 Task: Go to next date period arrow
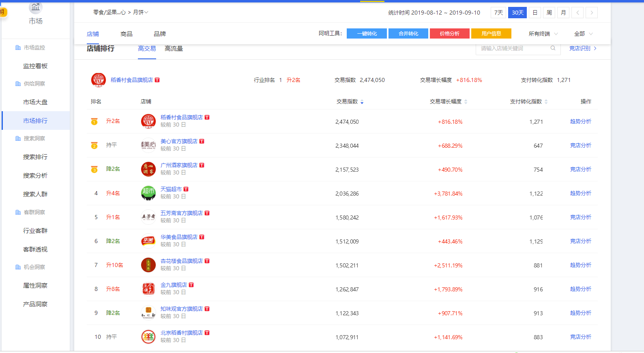coord(592,13)
